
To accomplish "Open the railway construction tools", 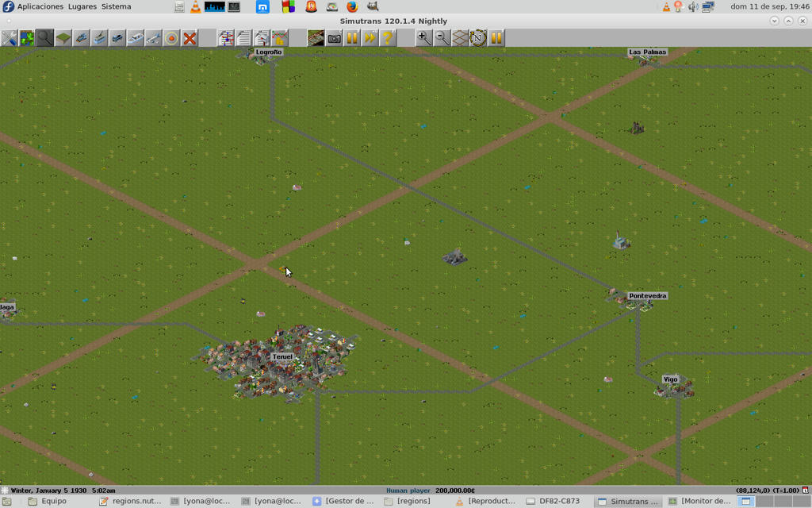I will click(x=82, y=38).
